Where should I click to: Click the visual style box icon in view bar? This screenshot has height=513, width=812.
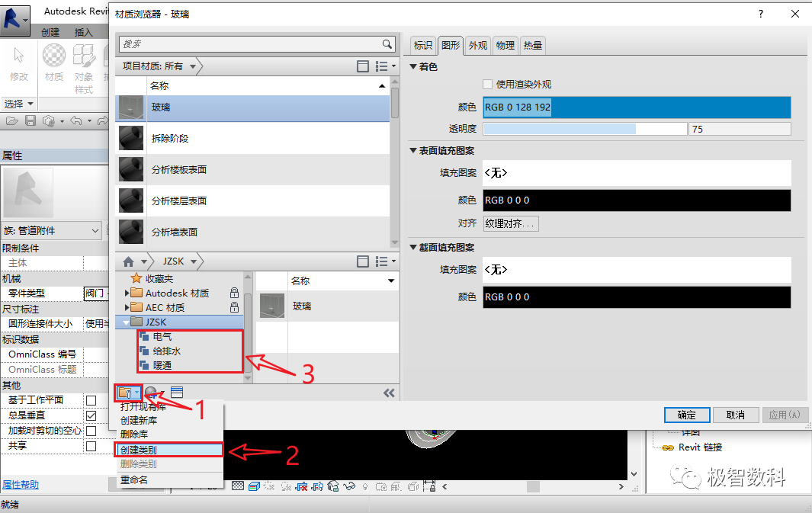(x=254, y=486)
